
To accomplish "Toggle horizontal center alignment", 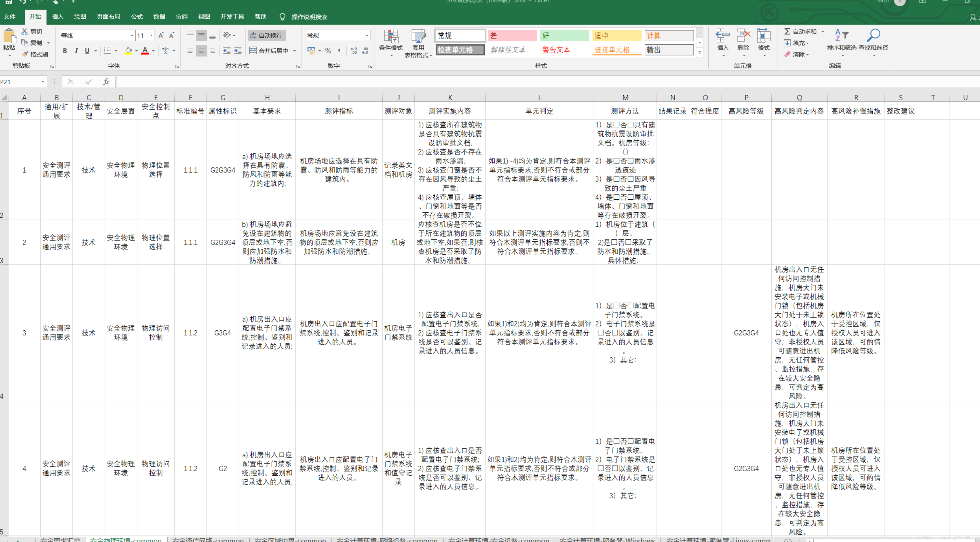I will [201, 51].
